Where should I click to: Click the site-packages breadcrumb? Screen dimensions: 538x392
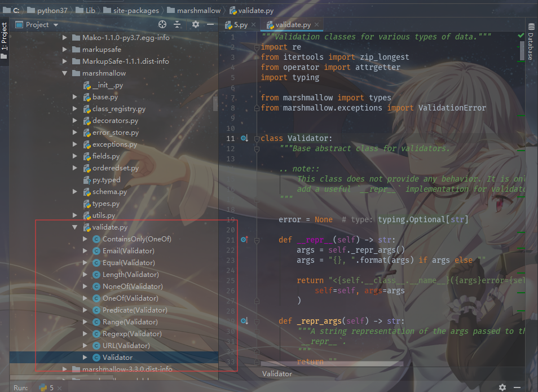[x=131, y=10]
